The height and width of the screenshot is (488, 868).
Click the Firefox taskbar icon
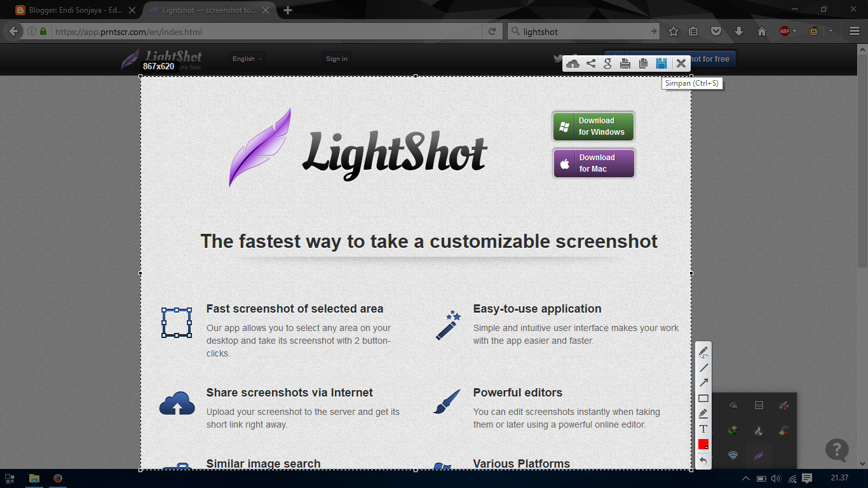[x=58, y=478]
